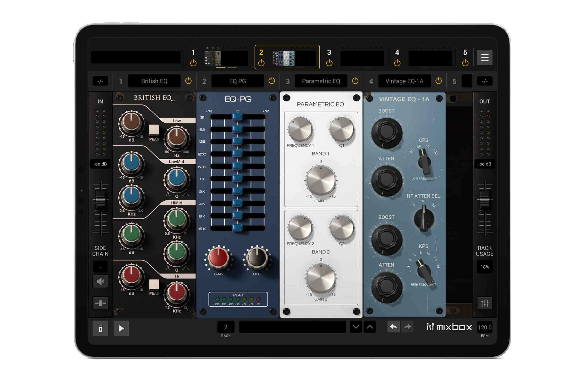Click the 16K band slider on EQ-PG
Screen dimensions: 588x382
[x=237, y=227]
